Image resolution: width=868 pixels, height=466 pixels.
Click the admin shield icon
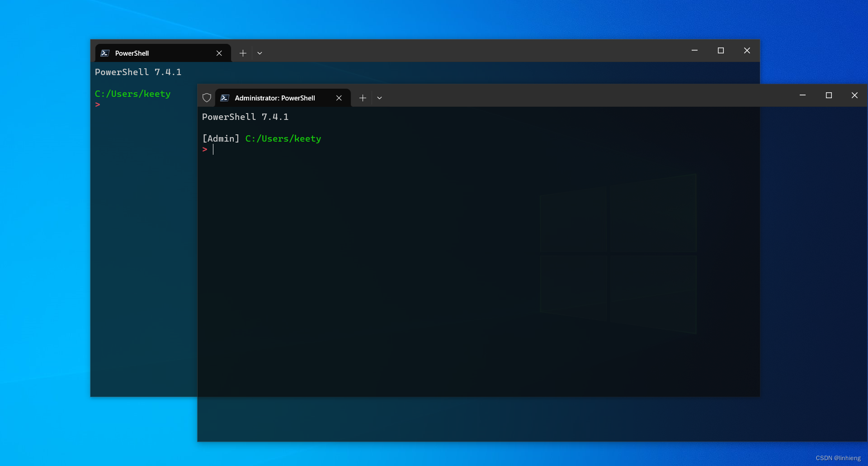coord(207,98)
